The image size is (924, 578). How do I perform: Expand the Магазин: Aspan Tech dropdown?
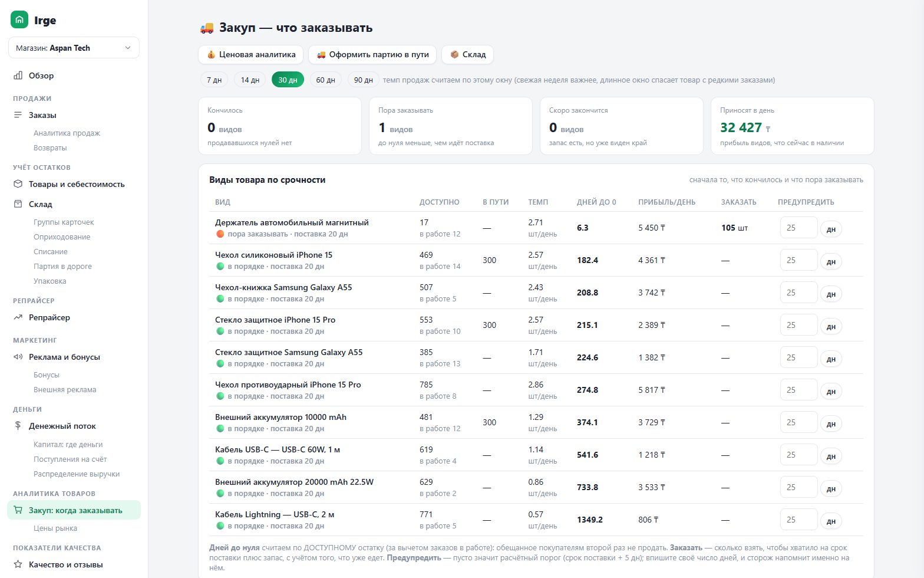coord(74,48)
